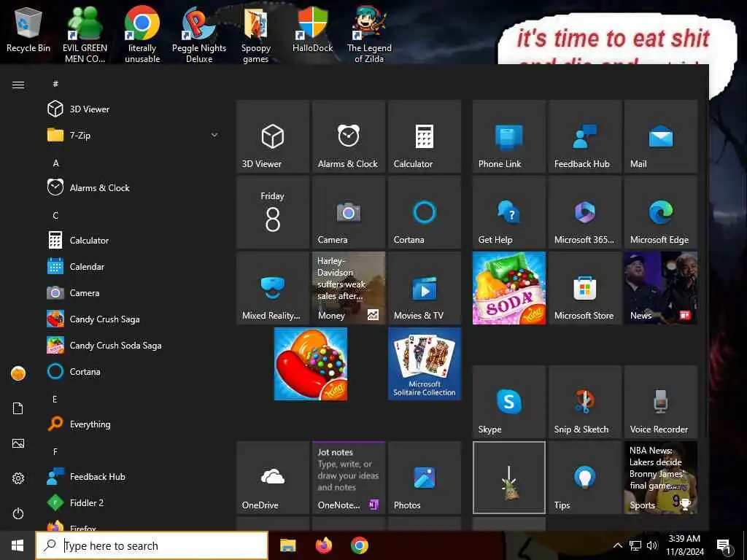Open the OneNote Jot notes tile
Image resolution: width=747 pixels, height=560 pixels.
348,477
